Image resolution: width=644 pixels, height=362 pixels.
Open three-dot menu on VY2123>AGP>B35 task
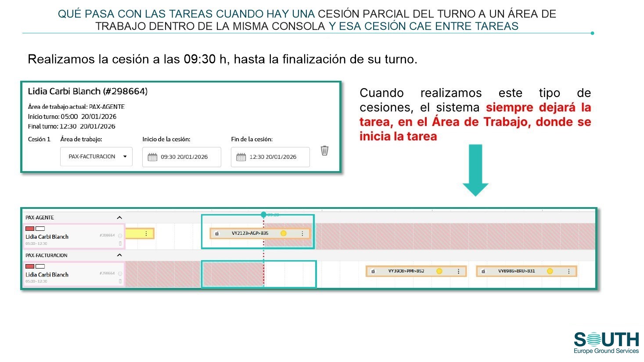click(x=302, y=233)
